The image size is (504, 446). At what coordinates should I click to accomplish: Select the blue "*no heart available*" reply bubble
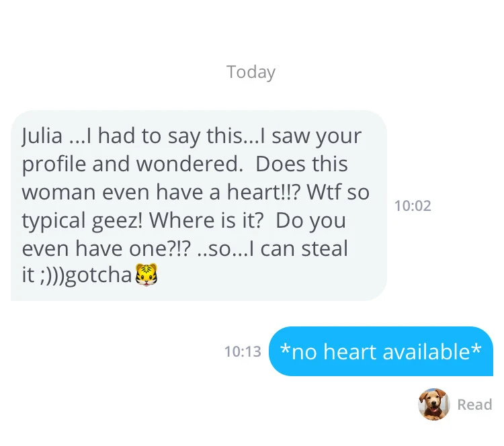point(380,351)
